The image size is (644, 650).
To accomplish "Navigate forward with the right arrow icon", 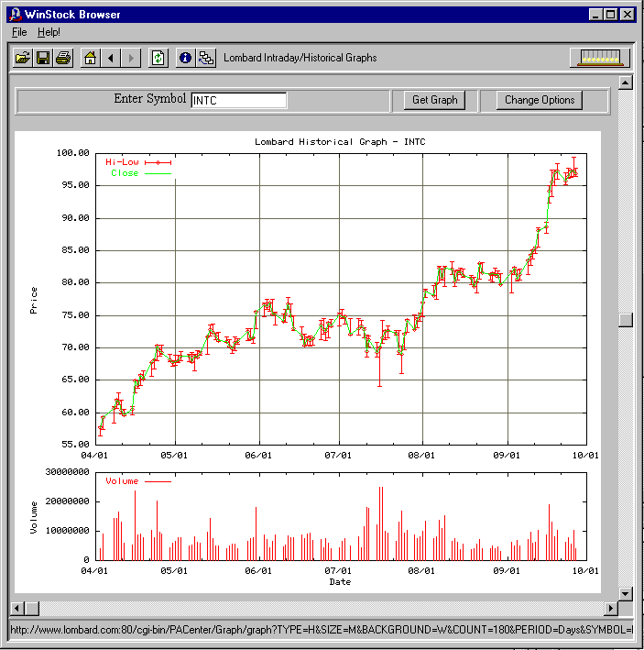I will (x=131, y=58).
